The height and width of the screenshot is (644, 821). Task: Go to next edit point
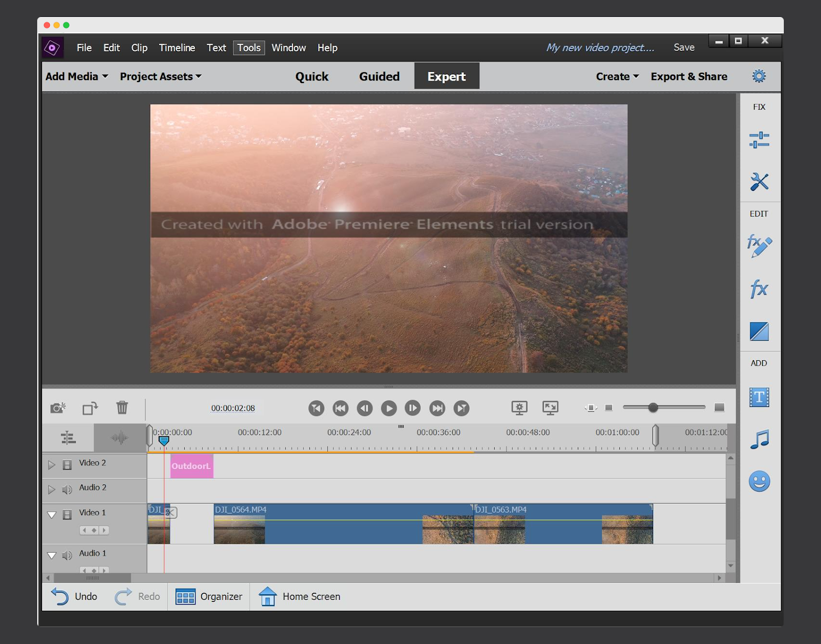pyautogui.click(x=461, y=408)
